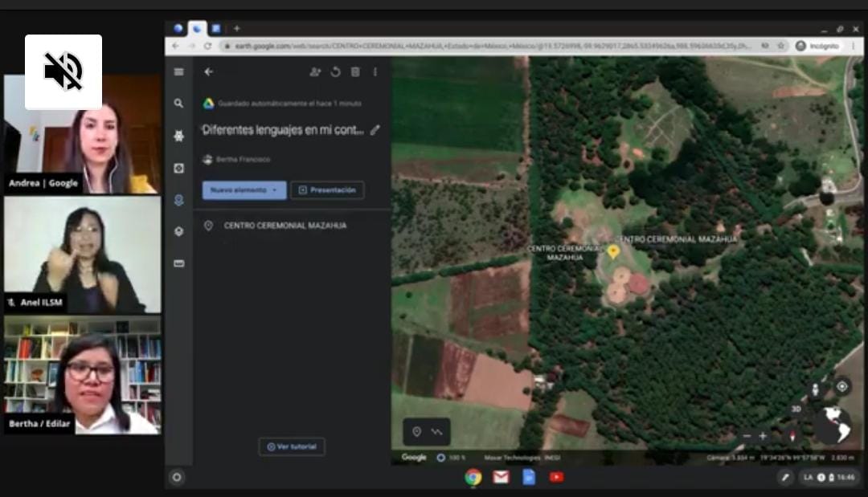Image resolution: width=868 pixels, height=497 pixels.
Task: Toggle Street View pegman
Action: (816, 389)
